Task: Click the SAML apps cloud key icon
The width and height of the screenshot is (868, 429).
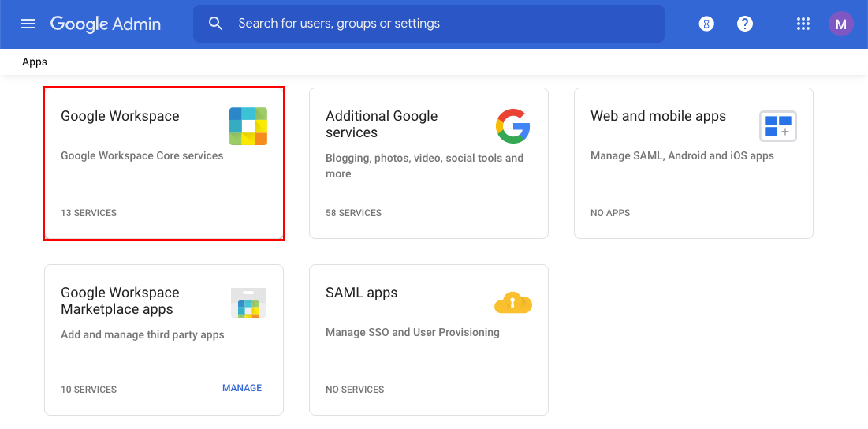Action: point(513,303)
